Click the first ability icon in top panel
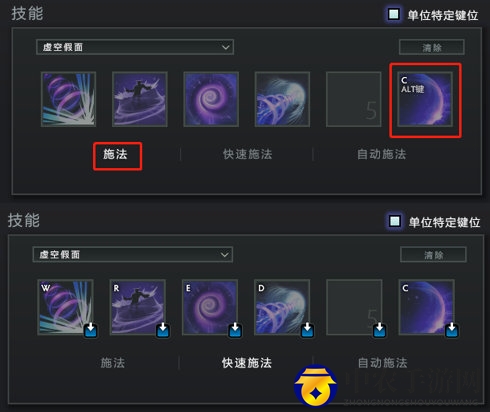Screen dimensions: 490x412 (x=68, y=99)
